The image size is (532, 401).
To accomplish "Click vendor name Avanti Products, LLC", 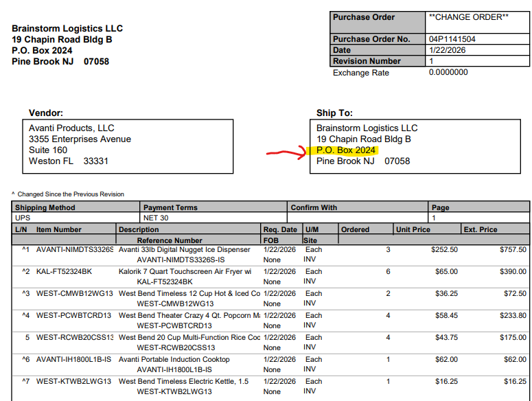I will pos(71,128).
